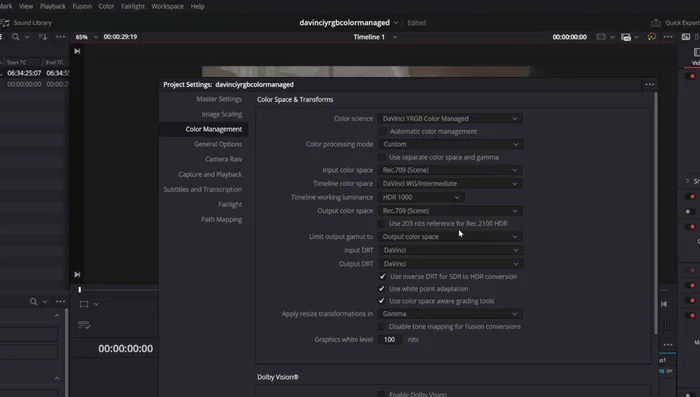The image size is (700, 397).
Task: Uncheck Use color space aware grading tools
Action: pyautogui.click(x=381, y=301)
